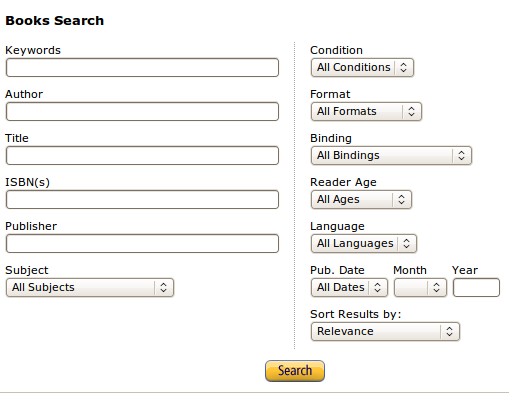Click the arrows on All Subjects selector
509x393 pixels.
tap(163, 288)
